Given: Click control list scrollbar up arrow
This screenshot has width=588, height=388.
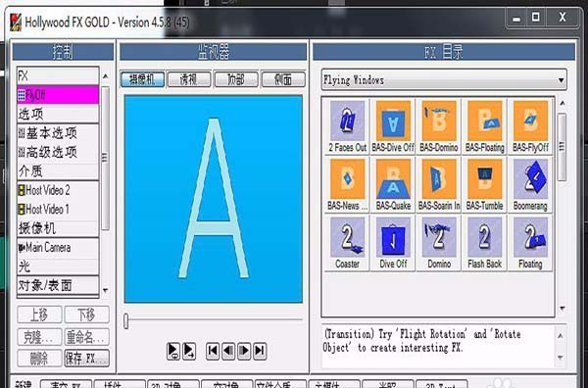Looking at the screenshot, I should [106, 76].
